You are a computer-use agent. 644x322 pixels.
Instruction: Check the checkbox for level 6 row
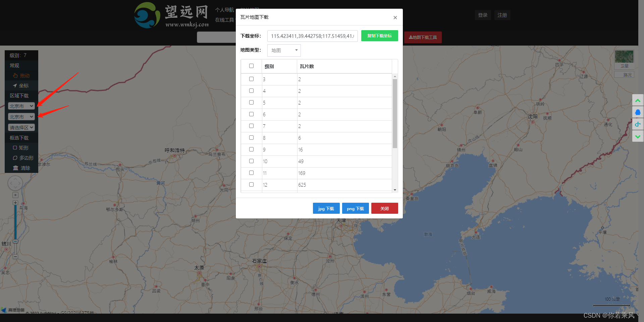pyautogui.click(x=251, y=114)
